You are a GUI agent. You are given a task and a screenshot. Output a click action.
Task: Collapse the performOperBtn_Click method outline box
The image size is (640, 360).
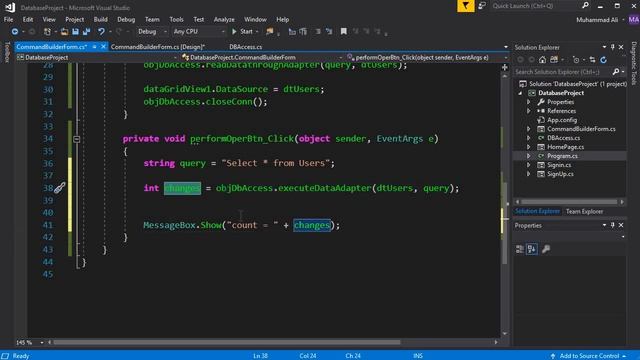coord(77,139)
